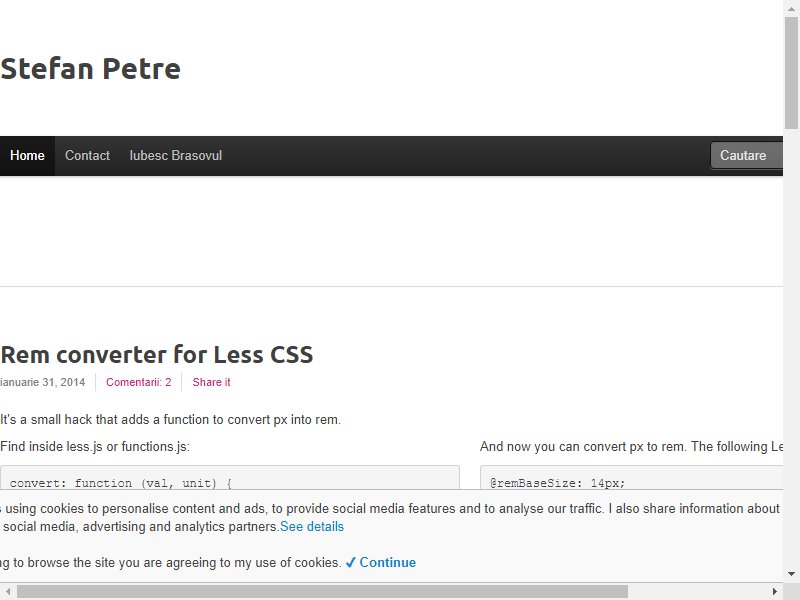Click the Share it link
The image size is (800, 600).
pyautogui.click(x=211, y=382)
